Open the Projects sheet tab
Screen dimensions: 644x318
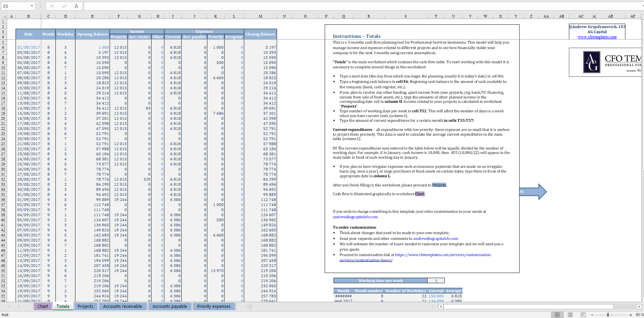tap(86, 306)
